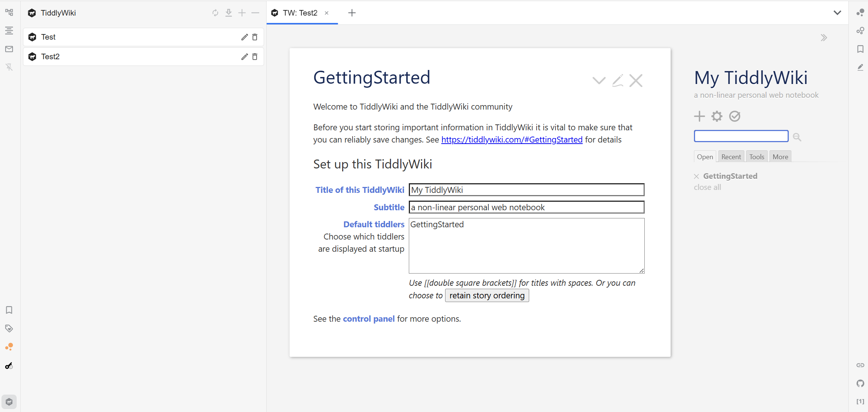This screenshot has height=412, width=868.
Task: Switch to the Recent sidebar tab
Action: (731, 157)
